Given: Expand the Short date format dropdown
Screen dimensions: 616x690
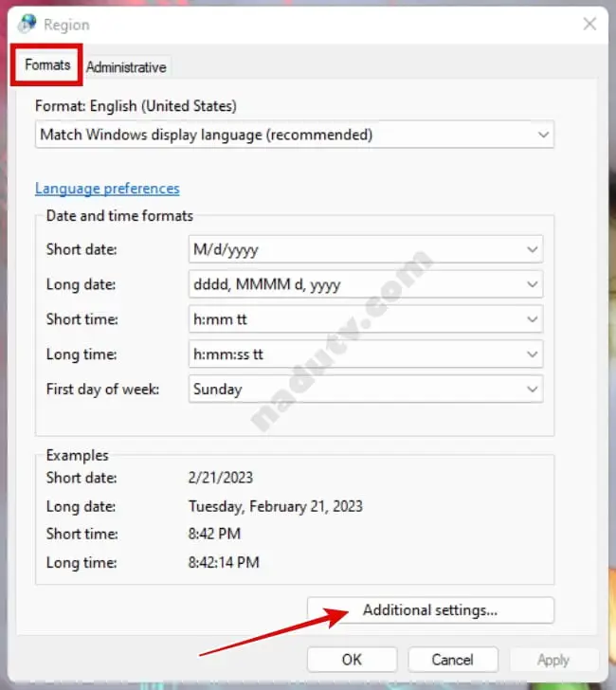Looking at the screenshot, I should click(x=366, y=249).
